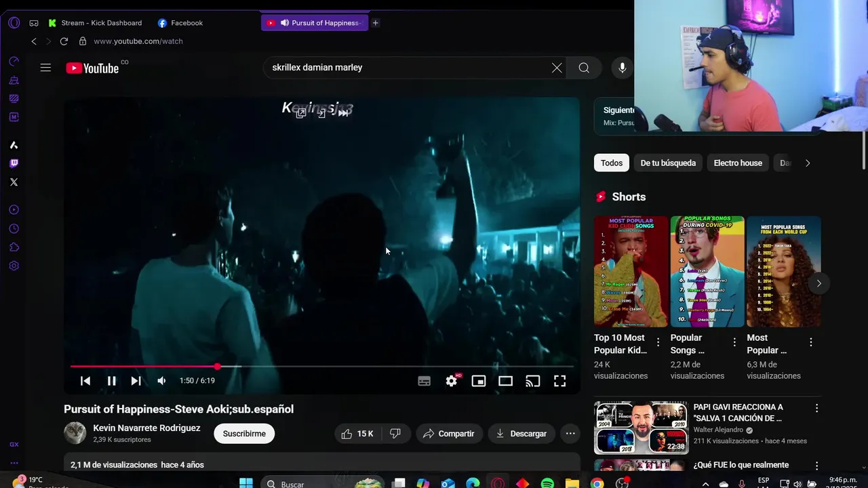Open GX Cleaner icon in sidebar

pyautogui.click(x=14, y=80)
